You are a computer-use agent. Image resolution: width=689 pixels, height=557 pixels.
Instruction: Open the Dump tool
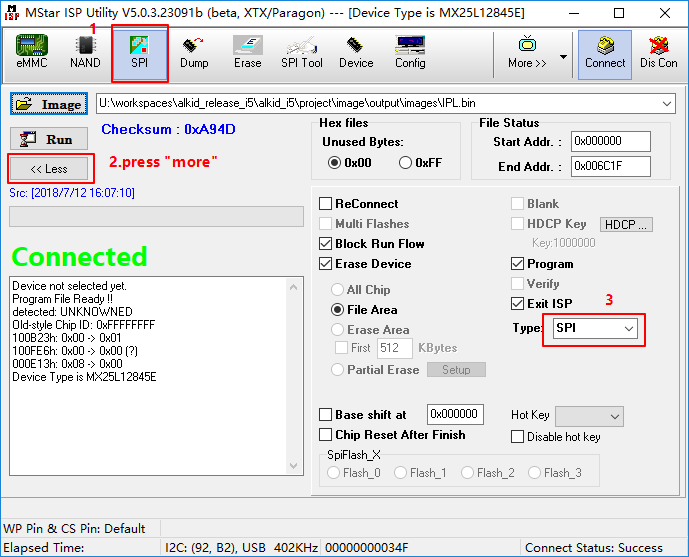pyautogui.click(x=194, y=53)
